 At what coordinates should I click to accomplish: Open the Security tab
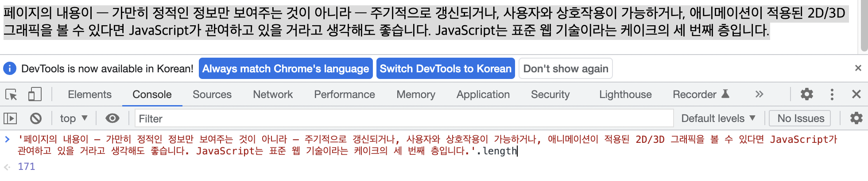pyautogui.click(x=550, y=94)
